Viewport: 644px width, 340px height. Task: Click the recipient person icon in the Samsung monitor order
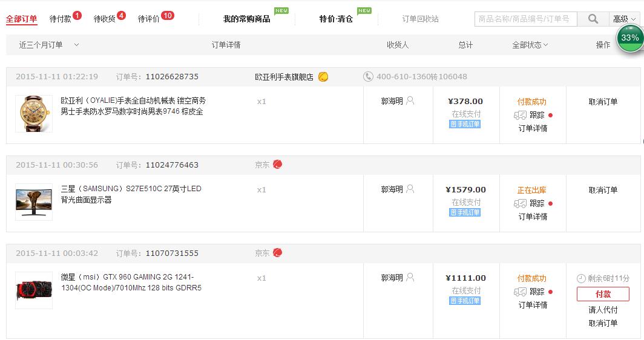coord(410,189)
